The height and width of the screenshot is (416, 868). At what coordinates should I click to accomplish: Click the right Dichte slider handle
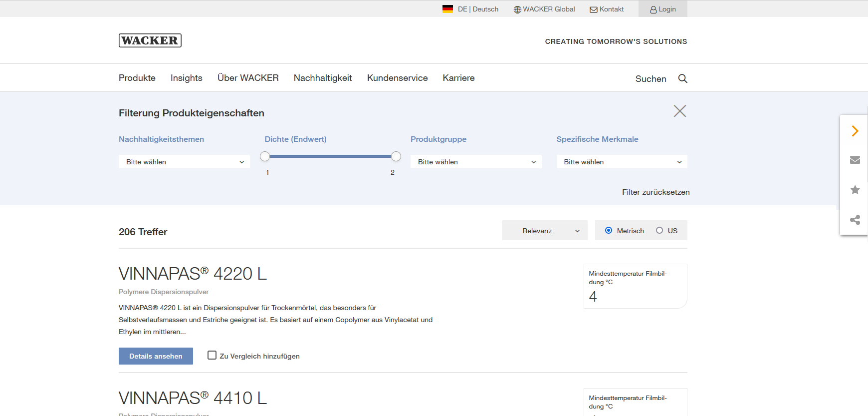(396, 156)
